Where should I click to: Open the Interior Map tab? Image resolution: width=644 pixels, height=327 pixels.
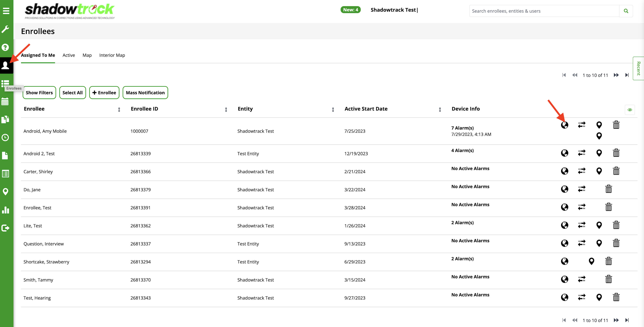pyautogui.click(x=112, y=55)
